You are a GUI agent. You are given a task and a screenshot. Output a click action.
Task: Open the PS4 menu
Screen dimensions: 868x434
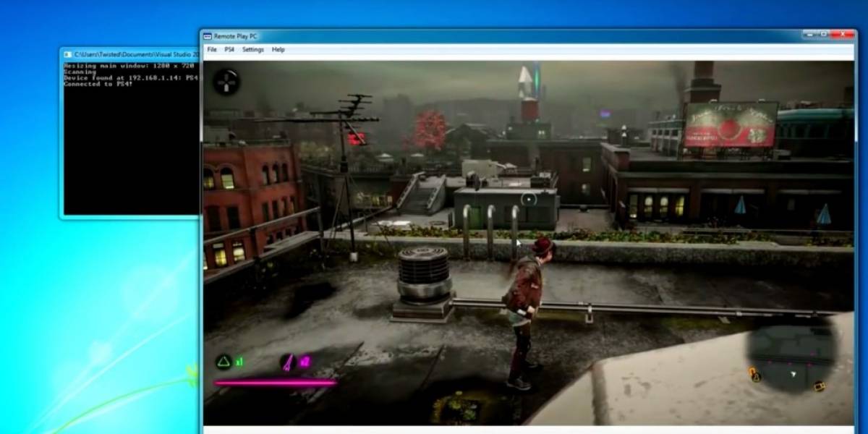coord(229,50)
